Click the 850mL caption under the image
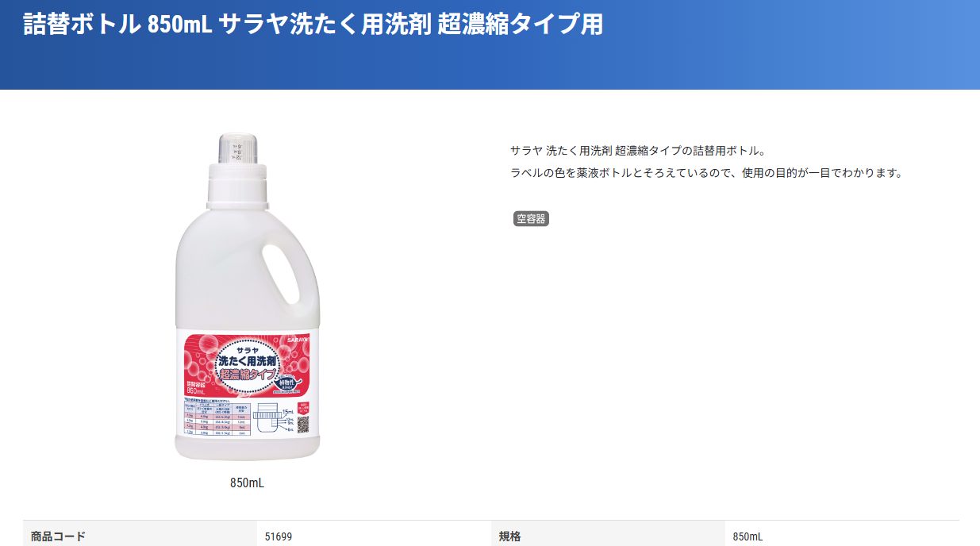The height and width of the screenshot is (546, 980). (x=247, y=483)
